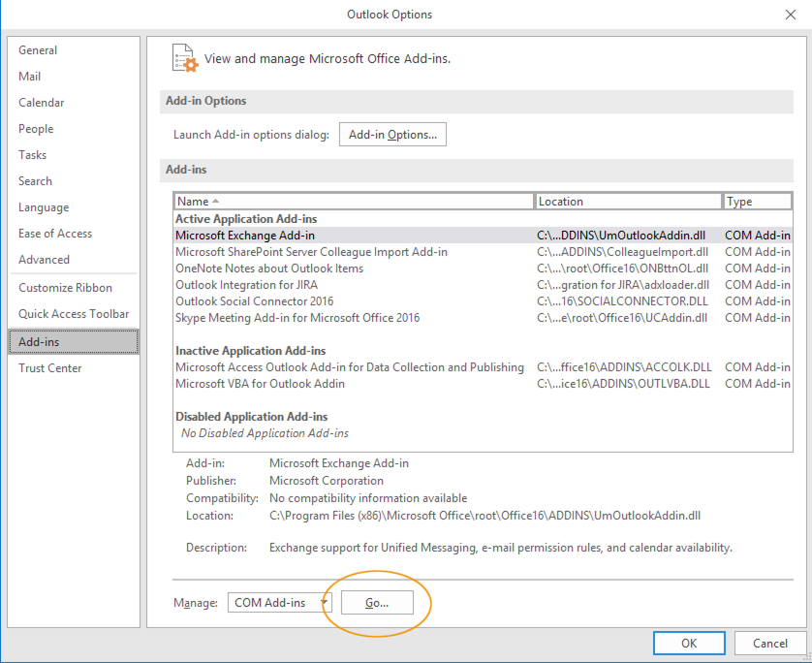Viewport: 812px width, 663px height.
Task: Go to the Calendar options page
Action: click(41, 103)
